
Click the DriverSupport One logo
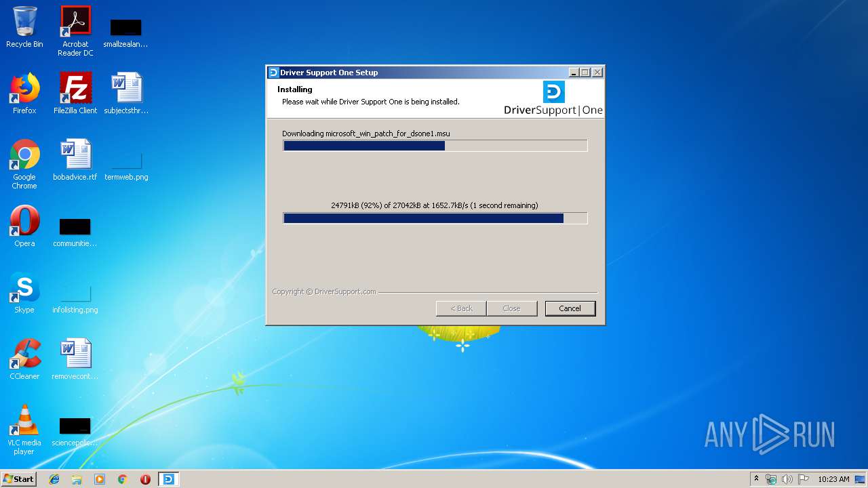pos(553,99)
